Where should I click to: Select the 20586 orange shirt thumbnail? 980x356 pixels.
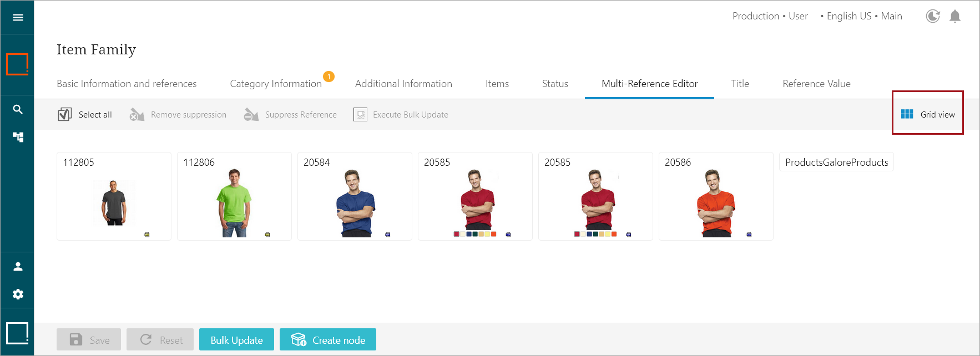(x=716, y=196)
